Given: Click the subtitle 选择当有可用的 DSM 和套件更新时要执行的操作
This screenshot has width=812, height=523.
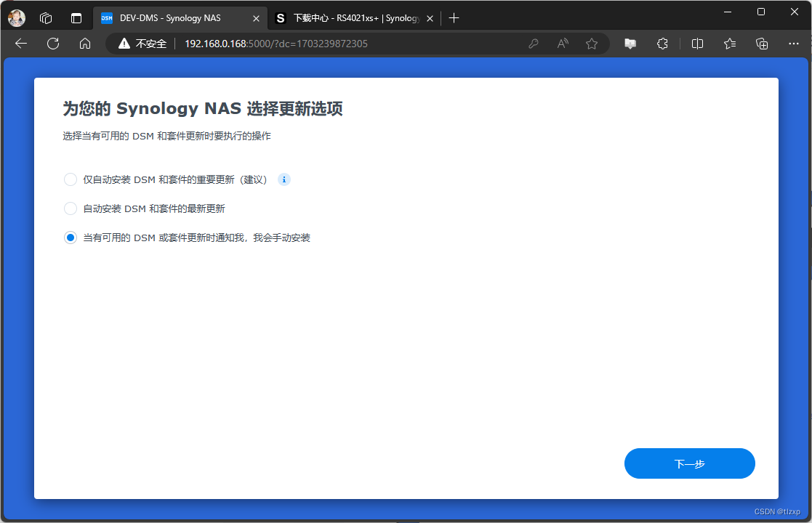Looking at the screenshot, I should click(166, 136).
